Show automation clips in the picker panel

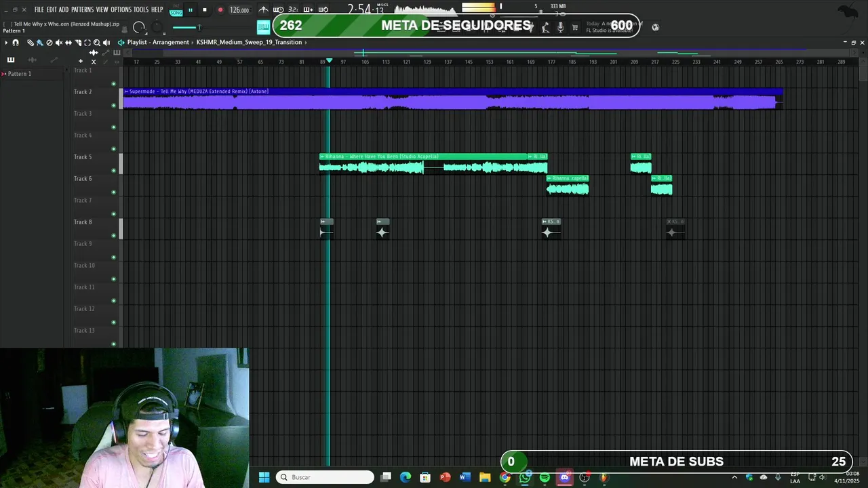54,60
